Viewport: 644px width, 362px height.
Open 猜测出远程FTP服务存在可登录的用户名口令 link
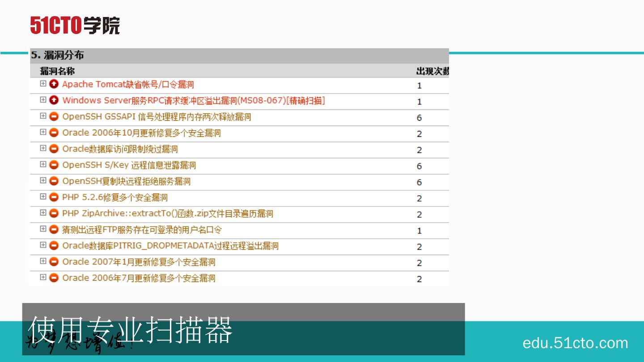142,230
